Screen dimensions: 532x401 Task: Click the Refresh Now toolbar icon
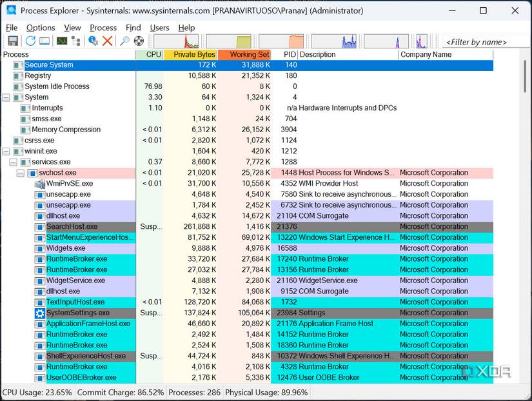pos(30,41)
